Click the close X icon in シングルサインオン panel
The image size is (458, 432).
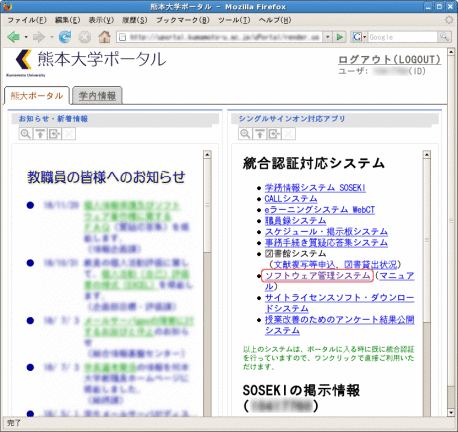point(289,134)
